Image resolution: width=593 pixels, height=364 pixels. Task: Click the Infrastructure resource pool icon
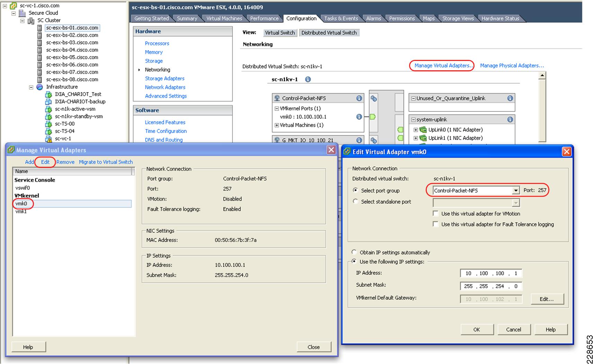tap(39, 87)
